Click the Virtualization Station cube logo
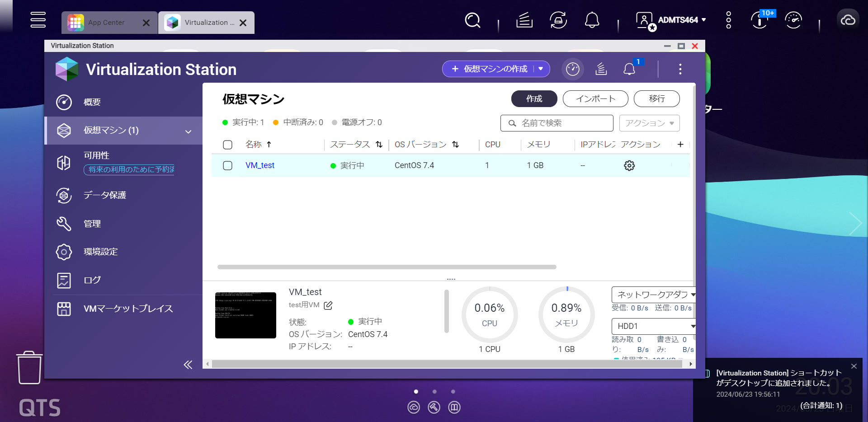This screenshot has width=868, height=422. click(67, 69)
